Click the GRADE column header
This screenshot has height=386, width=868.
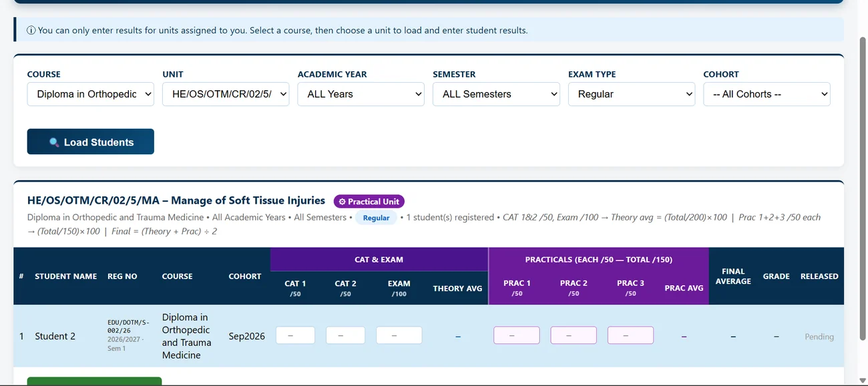tap(777, 276)
